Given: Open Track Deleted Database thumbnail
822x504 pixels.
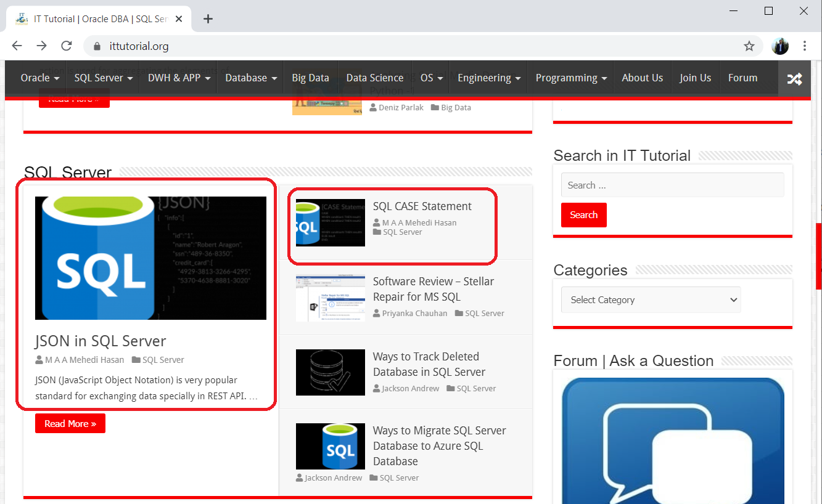Looking at the screenshot, I should [x=331, y=372].
